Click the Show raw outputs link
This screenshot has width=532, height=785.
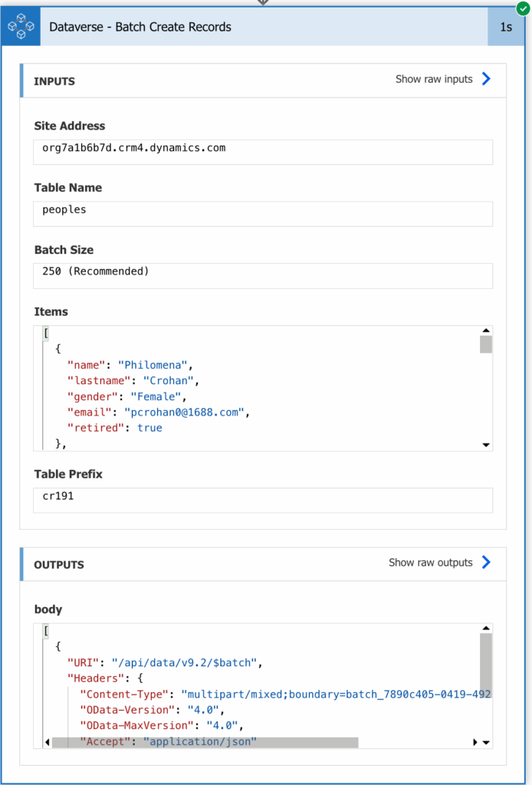click(x=430, y=563)
